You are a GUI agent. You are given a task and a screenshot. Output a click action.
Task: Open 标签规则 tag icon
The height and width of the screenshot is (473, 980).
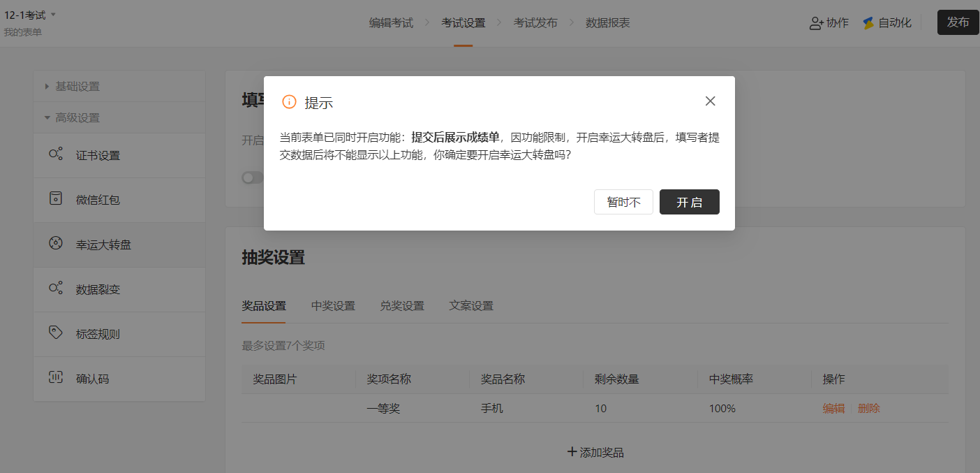tap(56, 333)
